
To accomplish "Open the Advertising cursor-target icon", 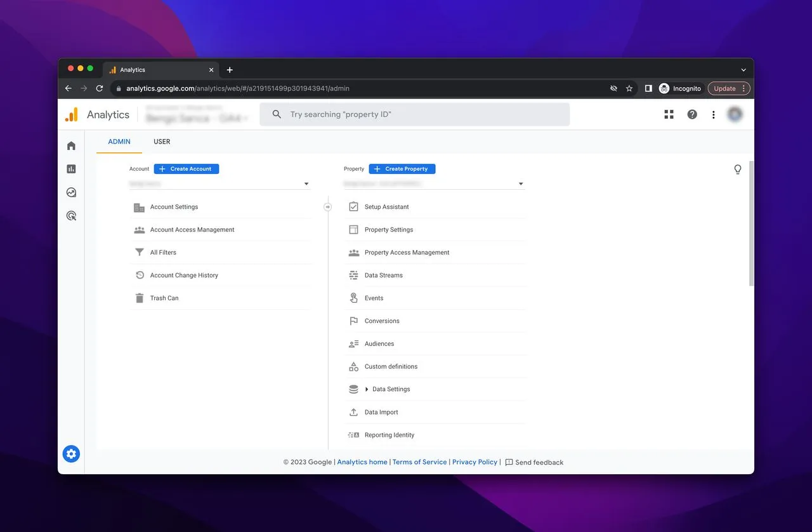I will 71,216.
